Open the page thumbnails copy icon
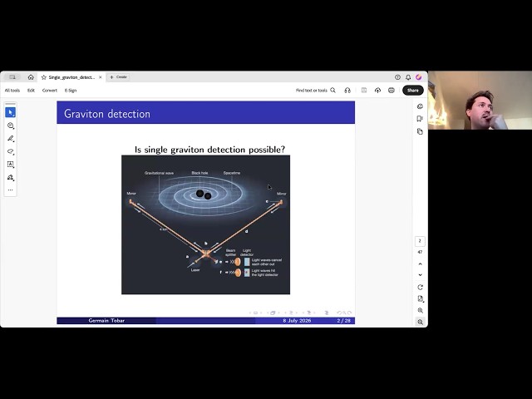The image size is (532, 399). pos(420,131)
